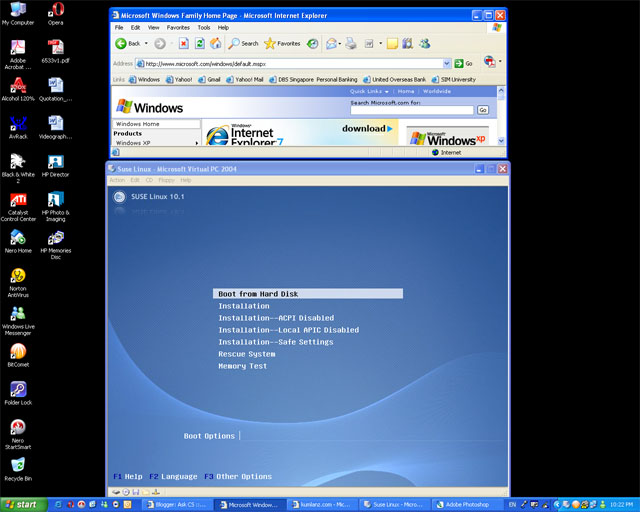Select the My Computer desktop icon
Screen dimensions: 640x512
(x=18, y=13)
